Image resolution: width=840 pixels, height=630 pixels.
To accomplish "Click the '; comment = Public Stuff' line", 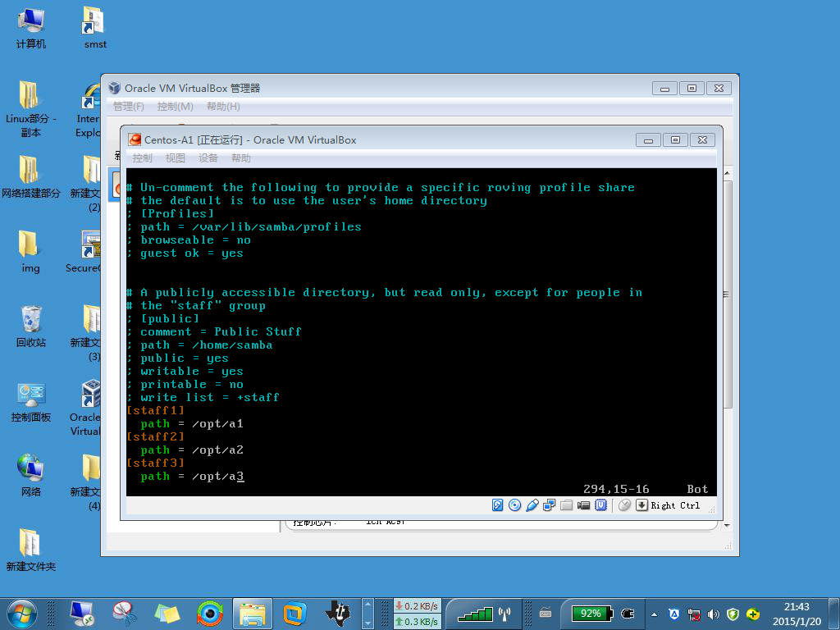I will 214,331.
